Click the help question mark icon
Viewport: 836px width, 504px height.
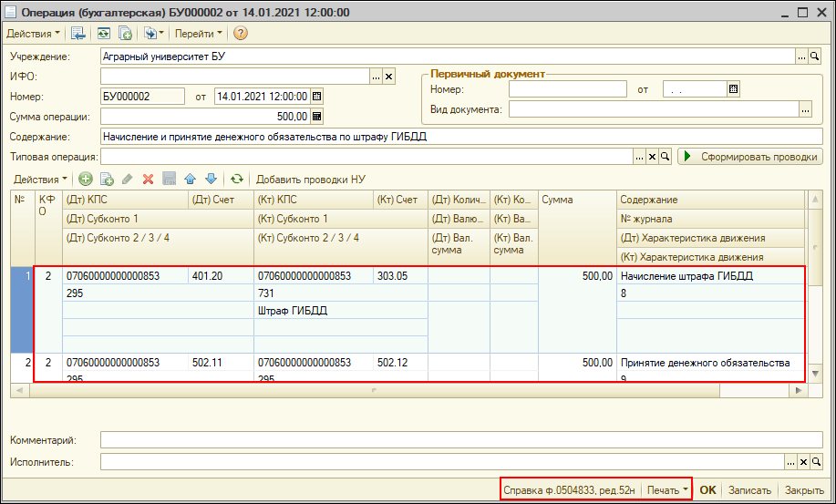point(241,34)
